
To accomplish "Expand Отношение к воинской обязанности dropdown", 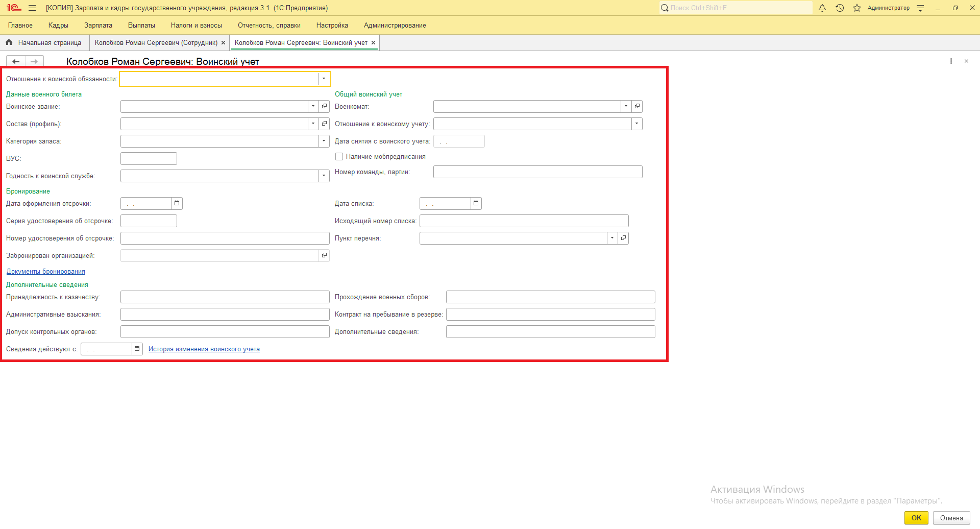I will [324, 79].
